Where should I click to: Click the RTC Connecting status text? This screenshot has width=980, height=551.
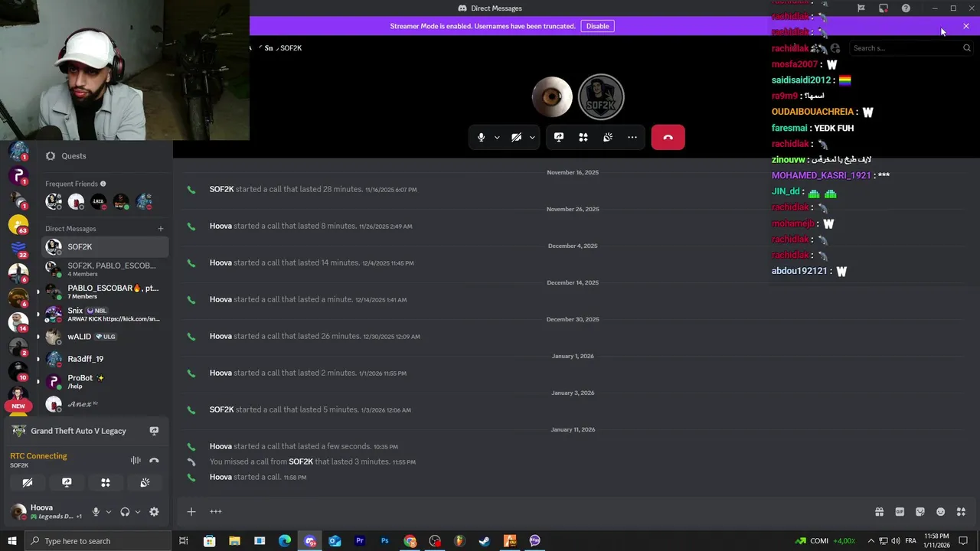coord(38,456)
